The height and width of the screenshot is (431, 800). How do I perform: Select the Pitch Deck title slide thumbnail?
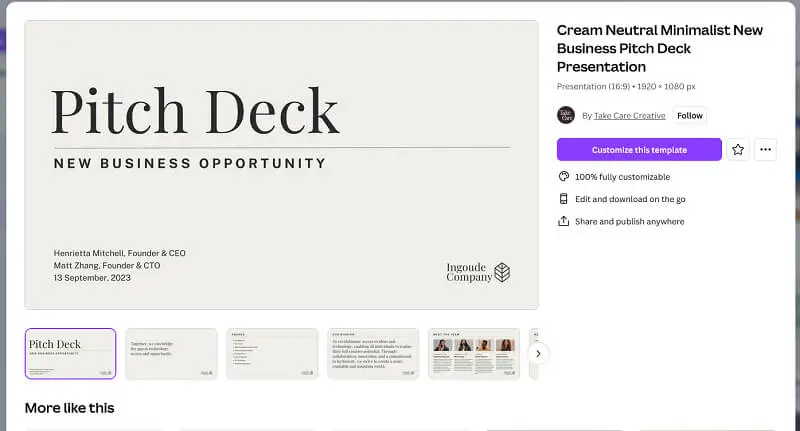click(70, 353)
